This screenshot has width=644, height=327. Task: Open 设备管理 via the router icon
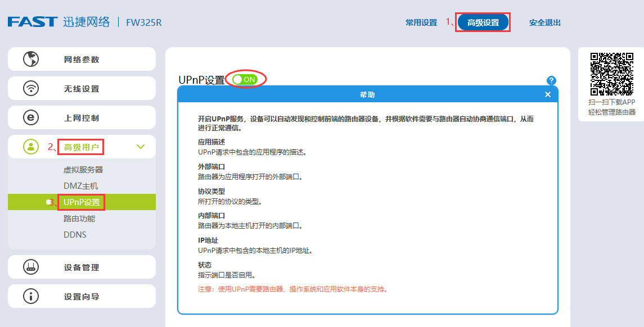click(x=30, y=267)
